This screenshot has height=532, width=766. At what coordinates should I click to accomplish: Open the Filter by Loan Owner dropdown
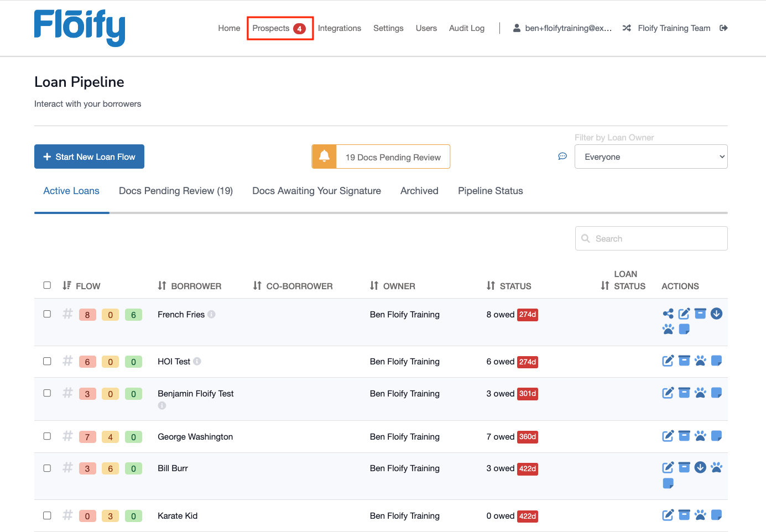[650, 157]
